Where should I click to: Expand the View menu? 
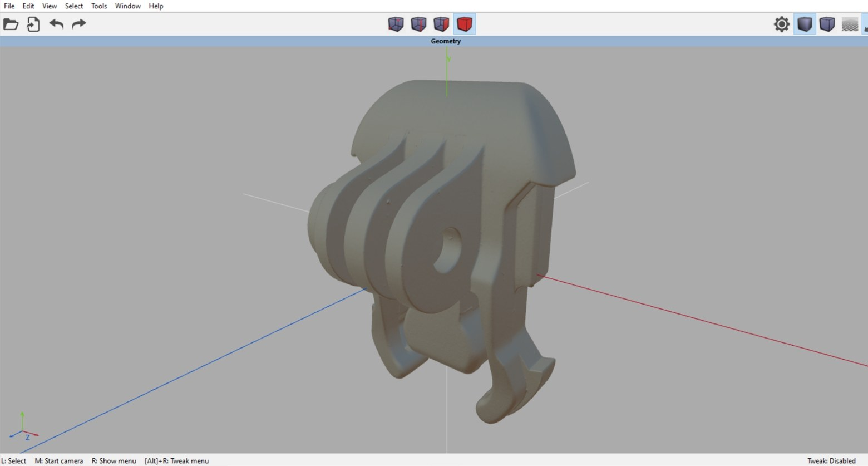point(50,6)
